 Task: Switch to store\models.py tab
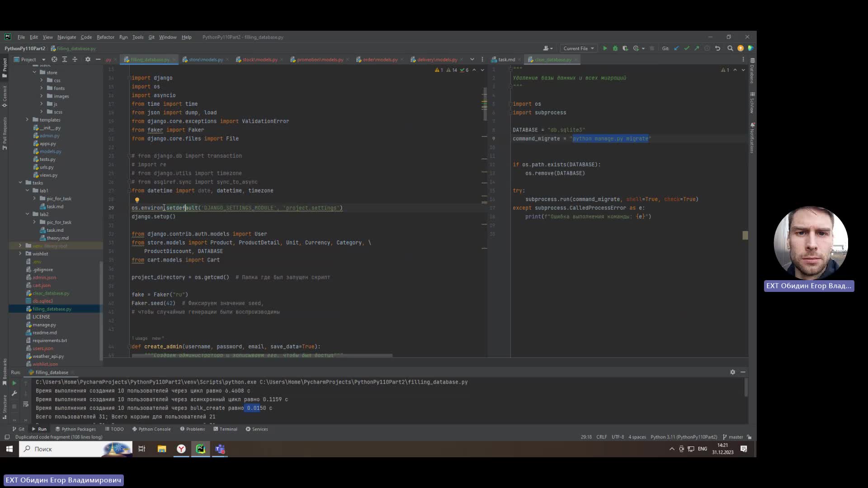point(206,60)
